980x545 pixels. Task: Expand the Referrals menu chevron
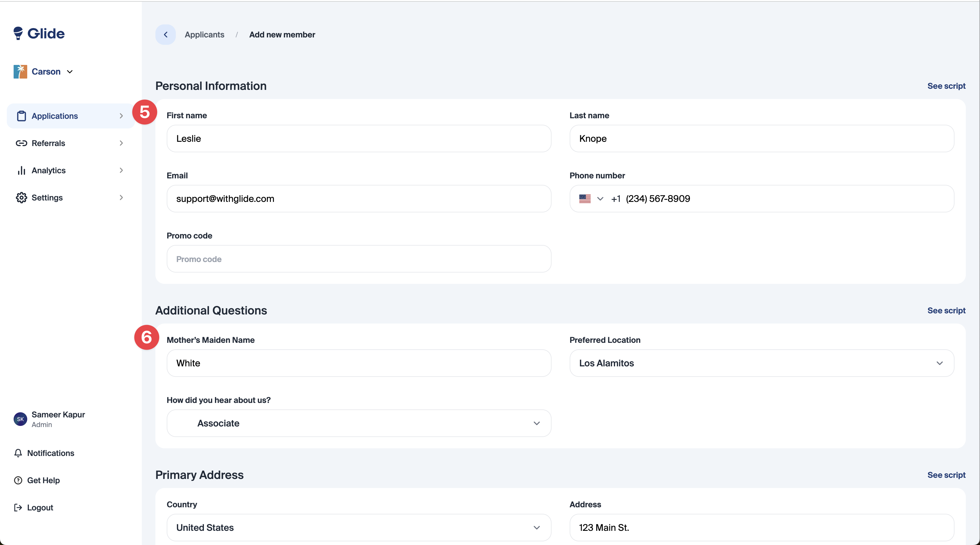[121, 143]
